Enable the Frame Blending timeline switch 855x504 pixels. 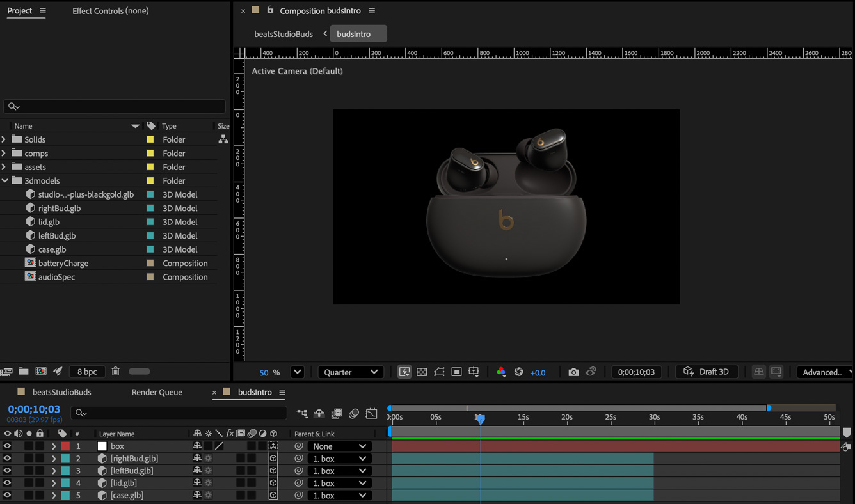pos(337,414)
